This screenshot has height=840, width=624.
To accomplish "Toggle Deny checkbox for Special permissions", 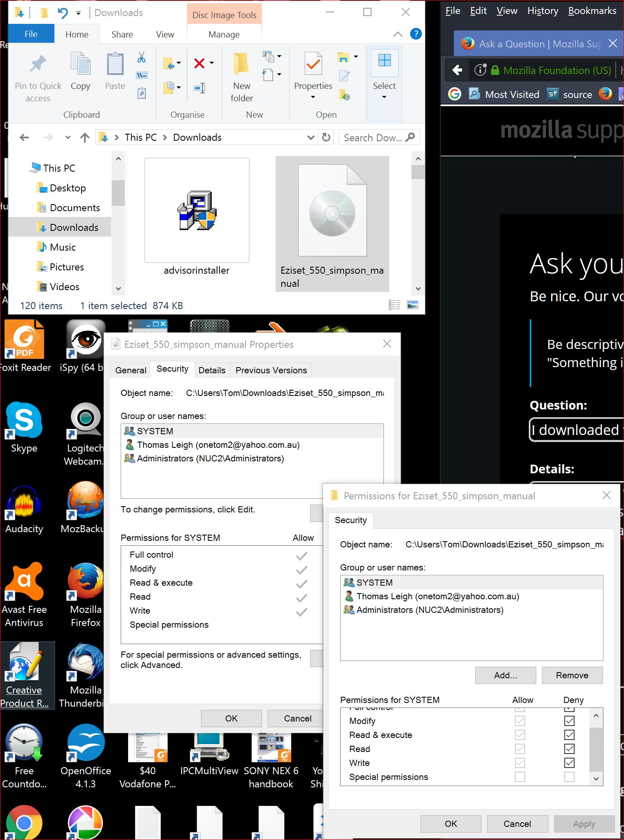I will tap(569, 777).
